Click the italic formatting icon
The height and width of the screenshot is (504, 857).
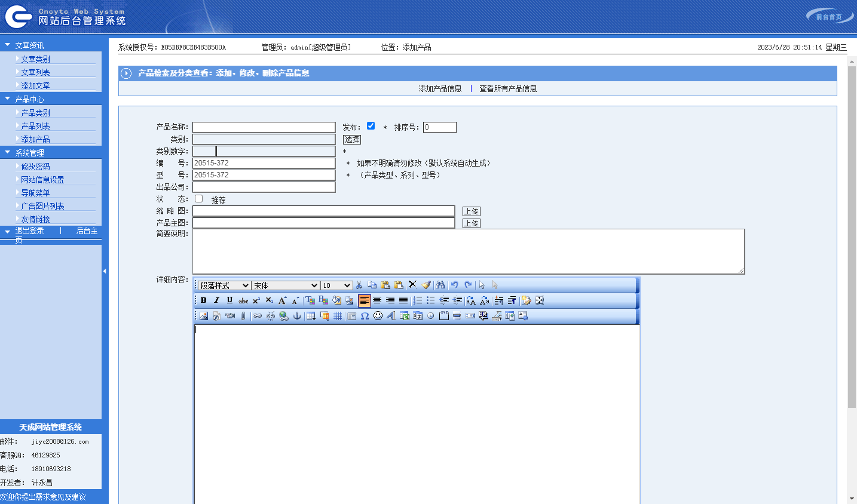coord(216,300)
